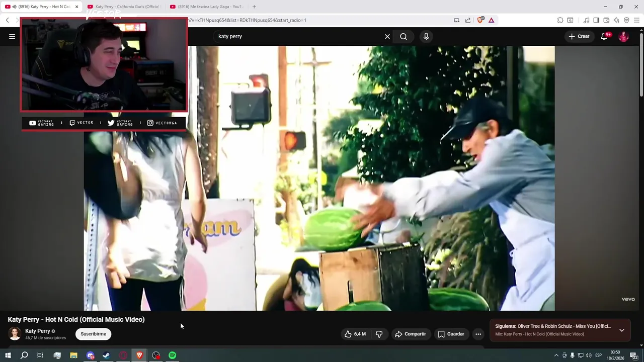The width and height of the screenshot is (644, 362).
Task: Click the video player to pause
Action: coord(319,178)
